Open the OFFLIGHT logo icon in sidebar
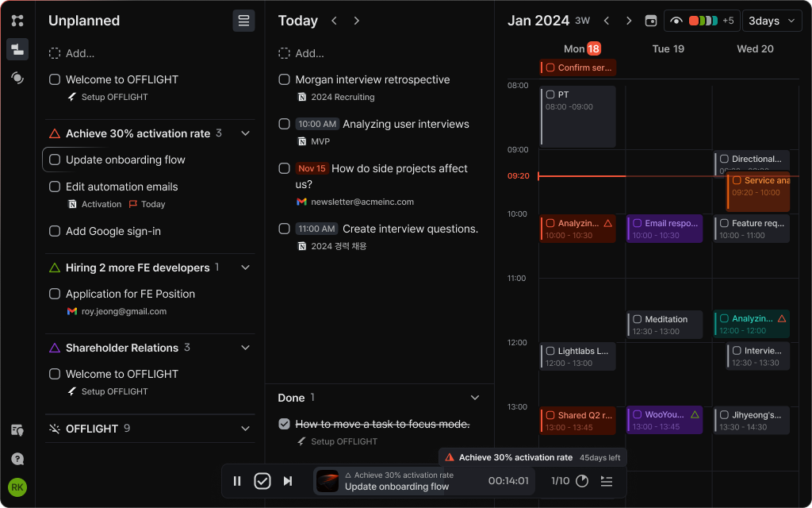812x508 pixels. coord(17,20)
